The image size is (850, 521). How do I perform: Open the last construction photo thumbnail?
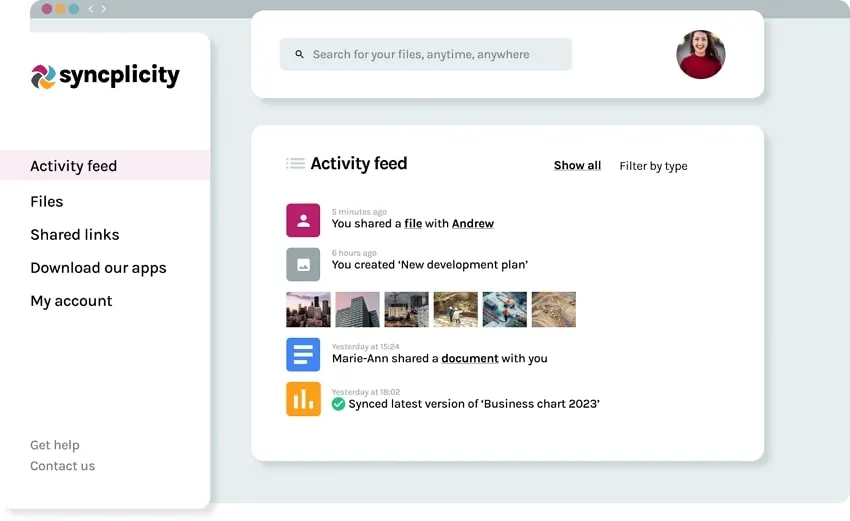click(553, 309)
